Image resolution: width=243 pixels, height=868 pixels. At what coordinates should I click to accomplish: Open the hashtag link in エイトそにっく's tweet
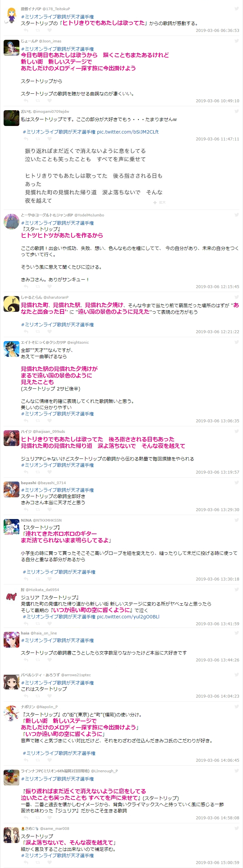(57, 414)
